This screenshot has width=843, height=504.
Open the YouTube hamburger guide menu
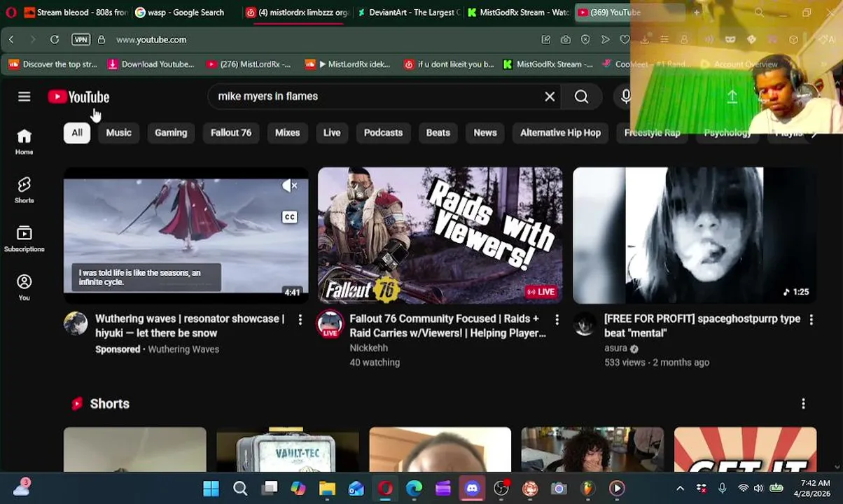point(25,97)
